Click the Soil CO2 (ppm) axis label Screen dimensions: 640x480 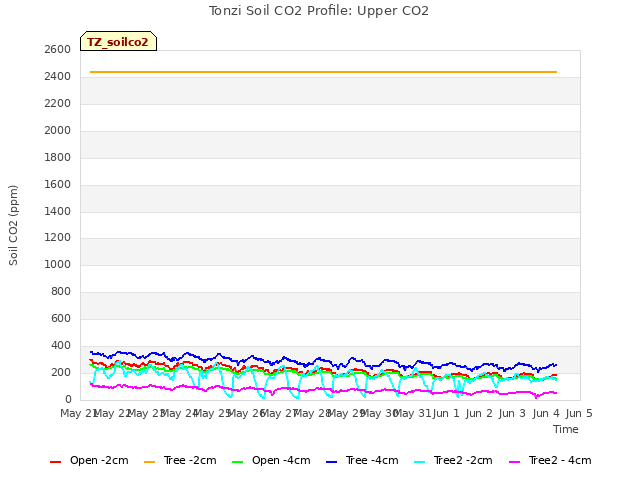(13, 225)
